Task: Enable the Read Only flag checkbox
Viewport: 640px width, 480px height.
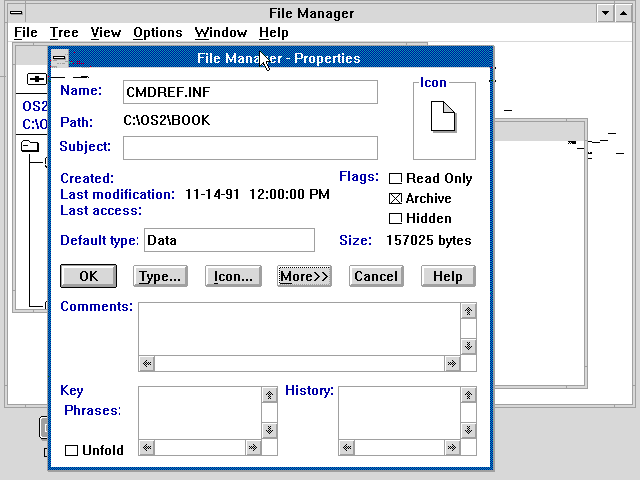Action: [x=395, y=178]
